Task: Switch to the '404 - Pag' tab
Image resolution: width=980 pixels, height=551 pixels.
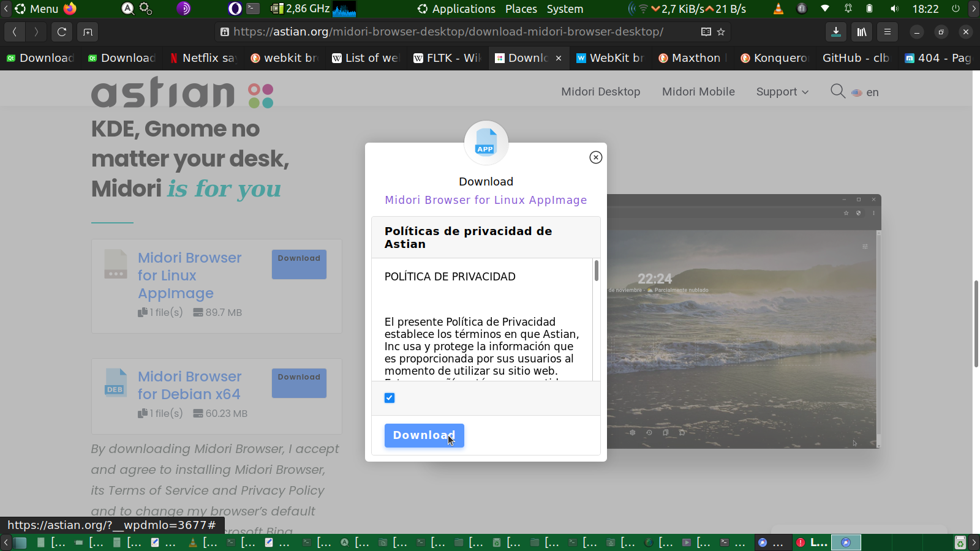Action: (937, 58)
